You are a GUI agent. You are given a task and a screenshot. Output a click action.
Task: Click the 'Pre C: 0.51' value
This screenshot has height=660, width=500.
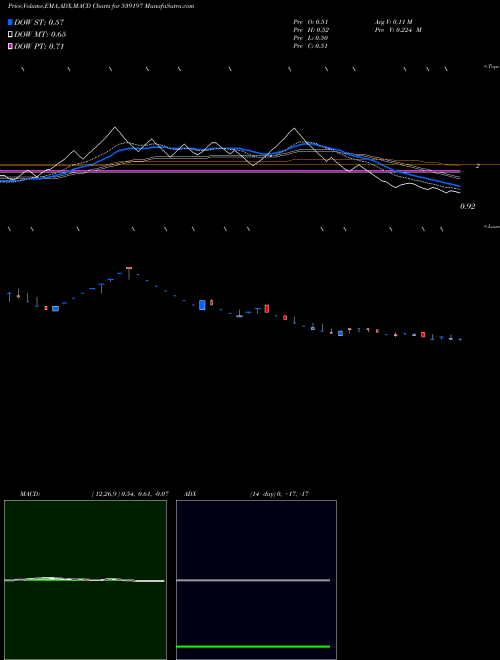[311, 46]
